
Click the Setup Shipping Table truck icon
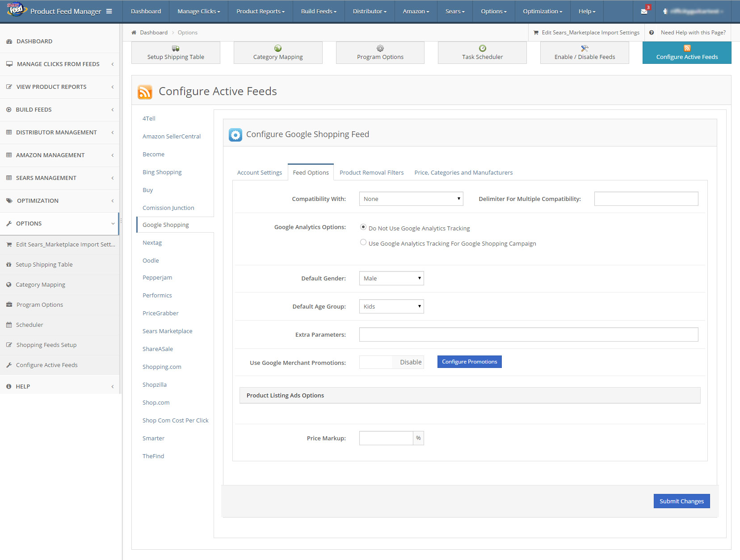pos(176,48)
